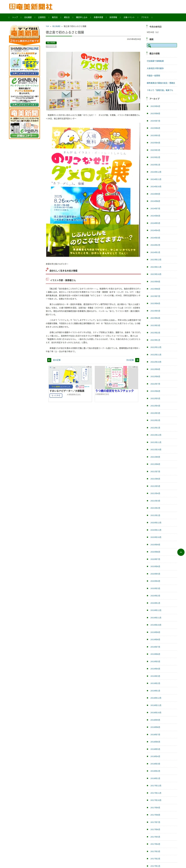Click the すまいるナビゲーター ad image
The image size is (186, 868).
(70, 377)
